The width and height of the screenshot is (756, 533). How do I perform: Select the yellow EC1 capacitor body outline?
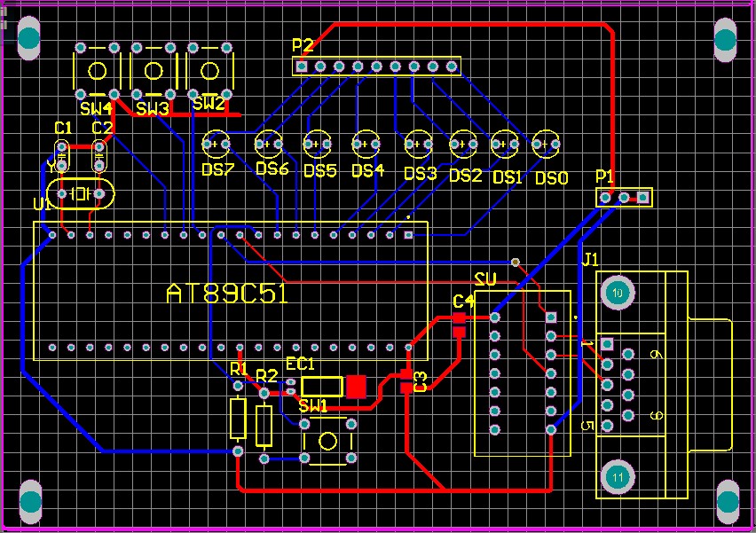322,387
